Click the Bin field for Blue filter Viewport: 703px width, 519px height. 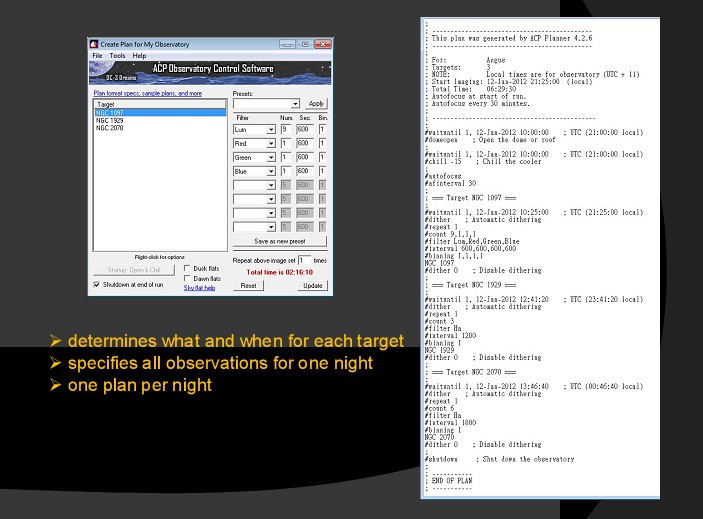point(323,171)
